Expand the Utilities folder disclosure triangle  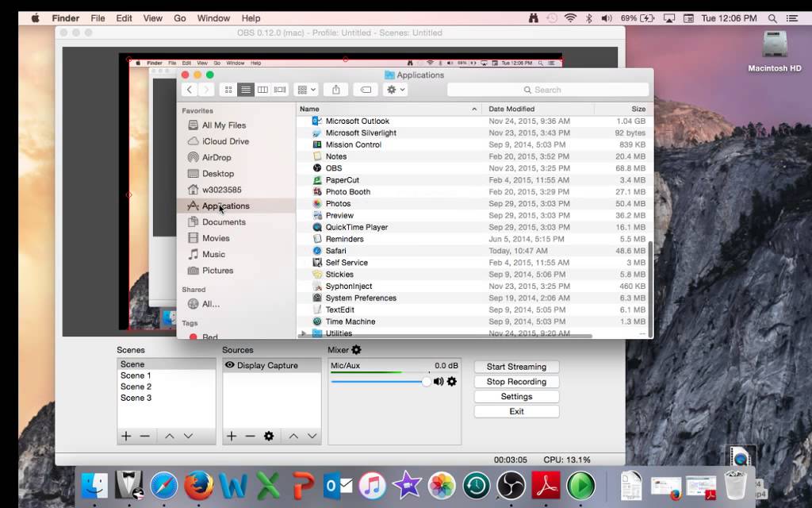tap(304, 333)
